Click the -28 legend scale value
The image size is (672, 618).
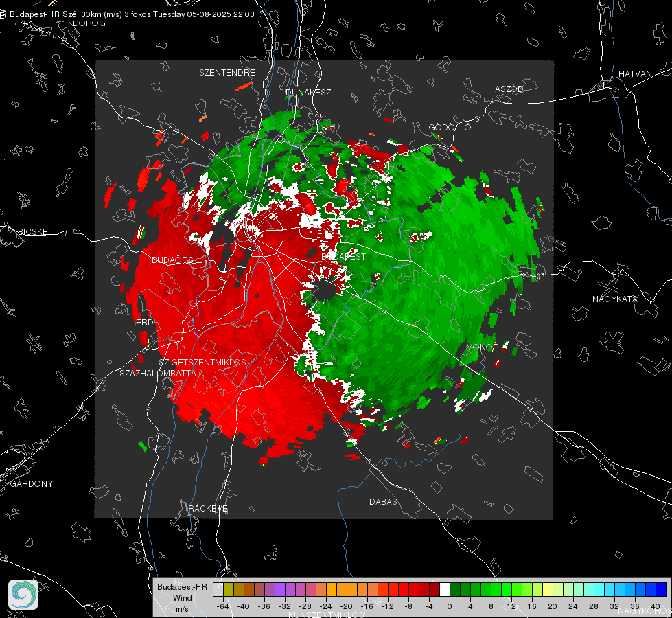pos(305,606)
